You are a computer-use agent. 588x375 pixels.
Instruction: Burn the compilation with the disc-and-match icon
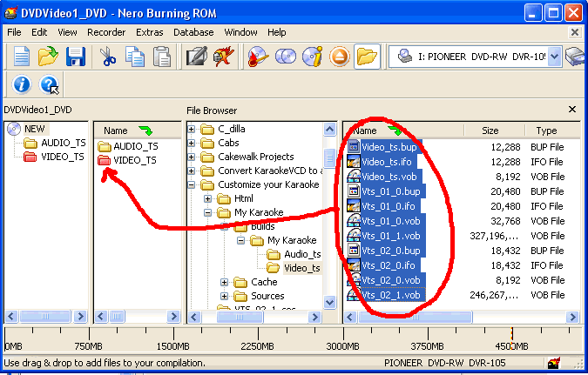tap(258, 57)
